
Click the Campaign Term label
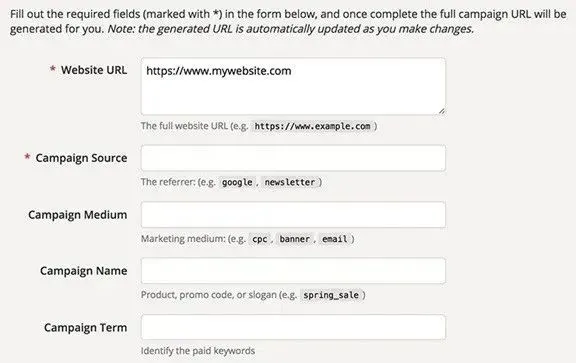[85, 327]
